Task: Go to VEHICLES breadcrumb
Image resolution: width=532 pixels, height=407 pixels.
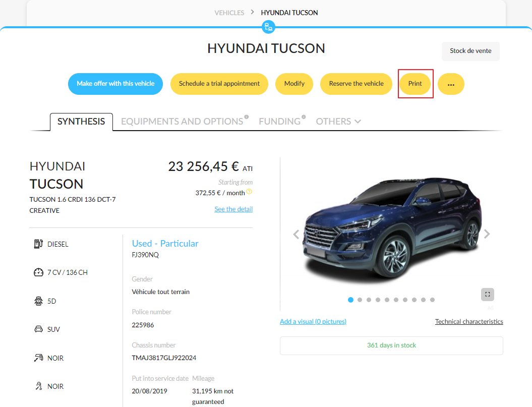Action: 229,13
